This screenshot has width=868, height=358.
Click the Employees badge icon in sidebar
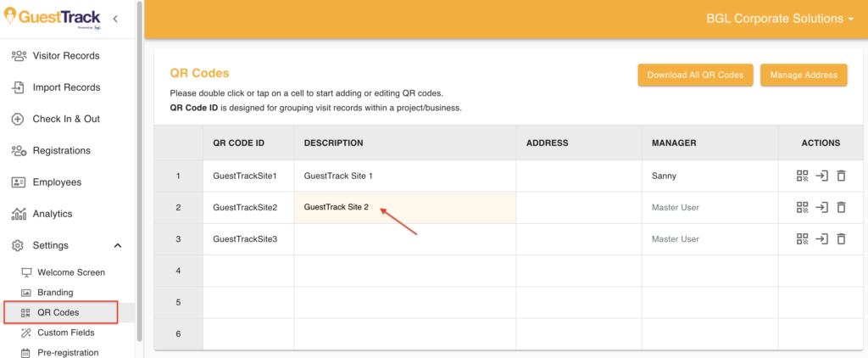coord(18,182)
